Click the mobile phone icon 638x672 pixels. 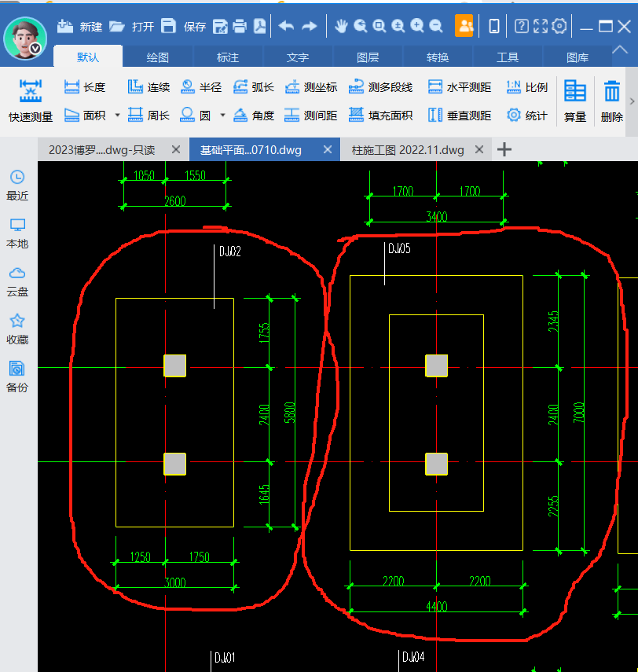click(494, 27)
